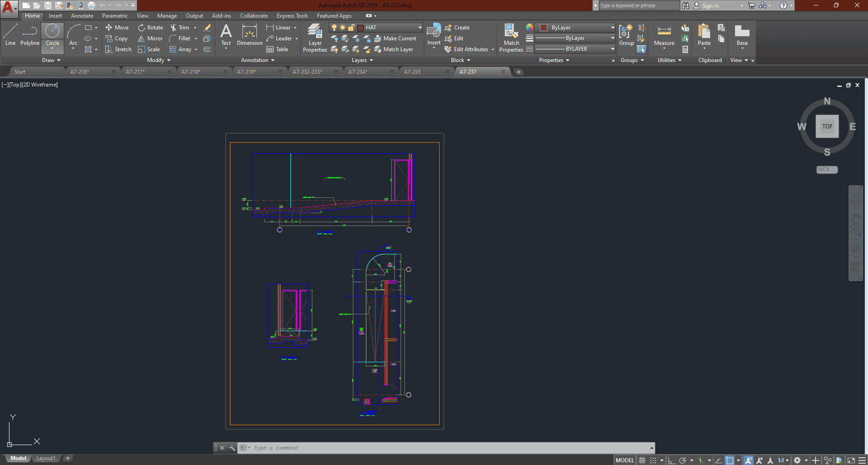This screenshot has height=465, width=868.
Task: Open the A7-235 drawing tab
Action: click(412, 72)
